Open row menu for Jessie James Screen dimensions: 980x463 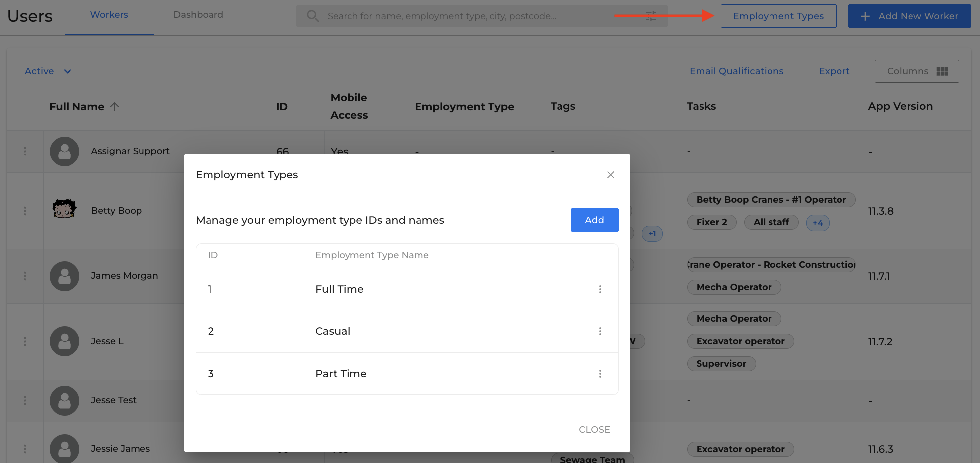(x=25, y=449)
